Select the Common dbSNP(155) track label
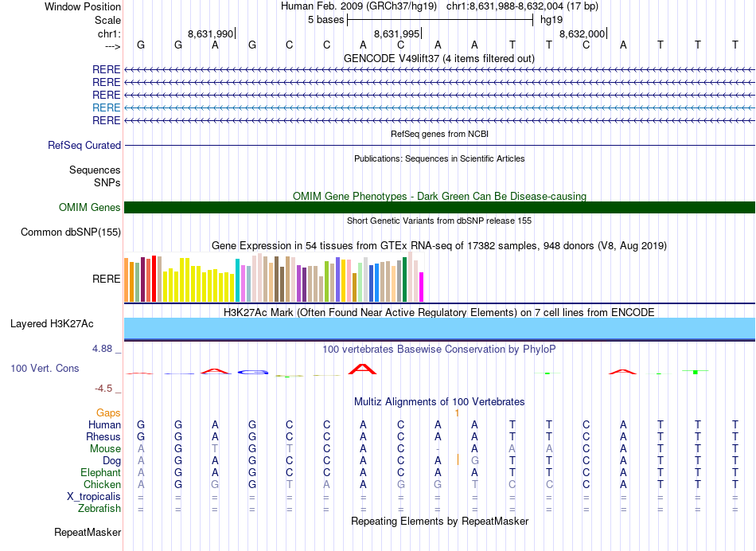Screen dimensions: 756x551 coord(71,232)
